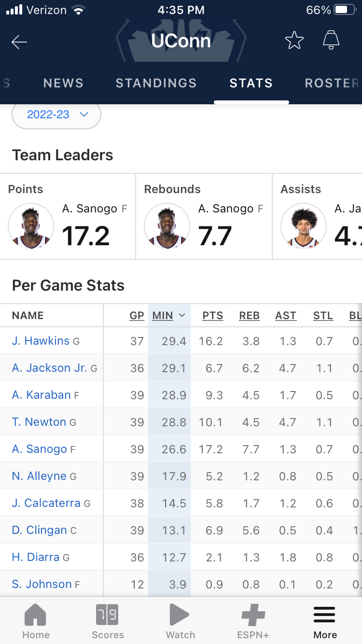Open the Roster tab
Viewport: 362px width, 644px height.
[x=332, y=83]
